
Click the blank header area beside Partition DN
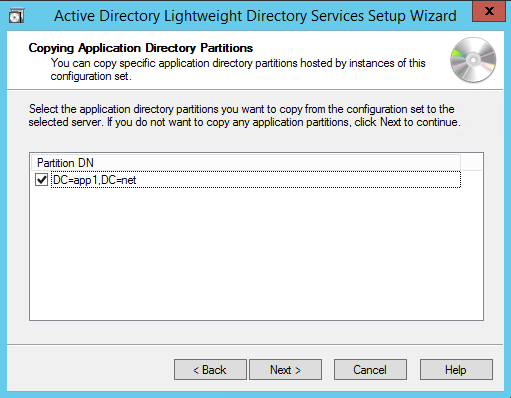click(471, 163)
